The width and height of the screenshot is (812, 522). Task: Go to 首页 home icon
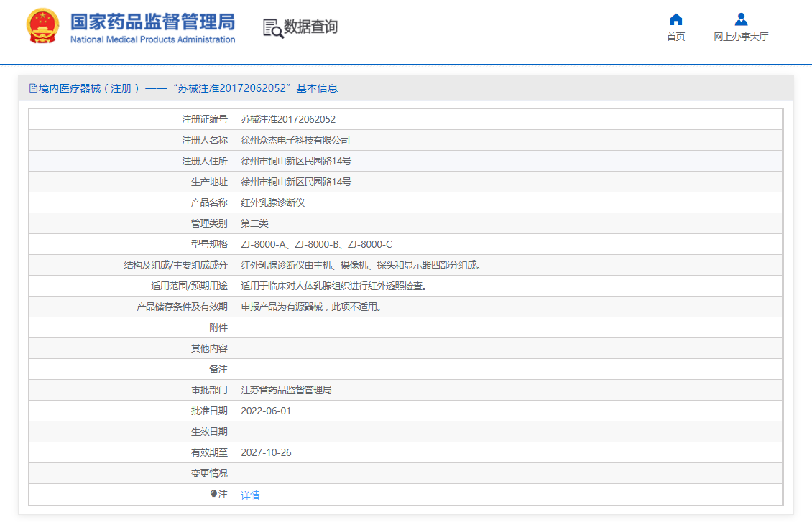(675, 19)
